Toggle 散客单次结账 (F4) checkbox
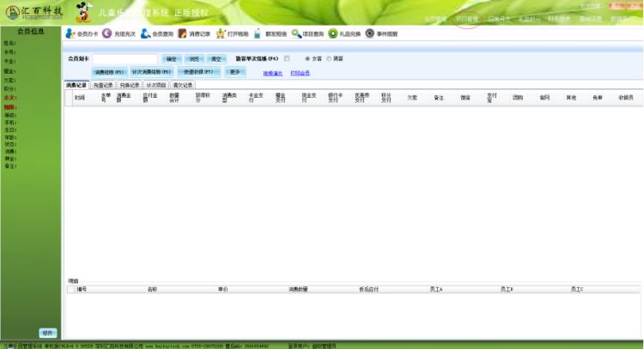 (287, 58)
